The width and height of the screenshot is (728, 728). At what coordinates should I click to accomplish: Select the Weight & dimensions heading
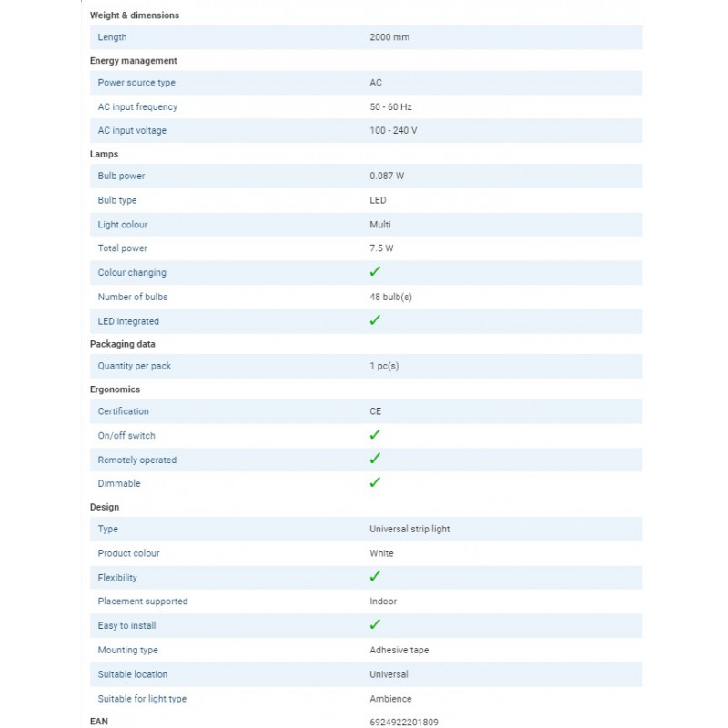[135, 15]
